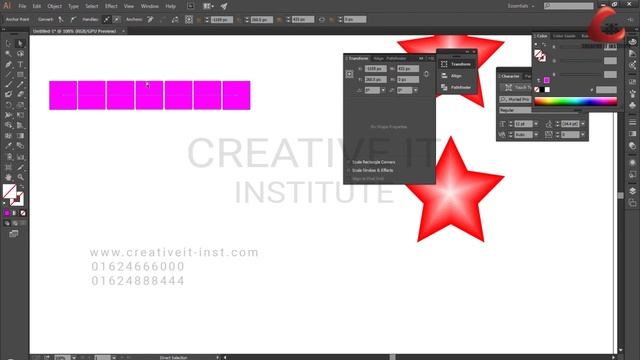Open the Type menu
The height and width of the screenshot is (360, 640).
pos(73,6)
